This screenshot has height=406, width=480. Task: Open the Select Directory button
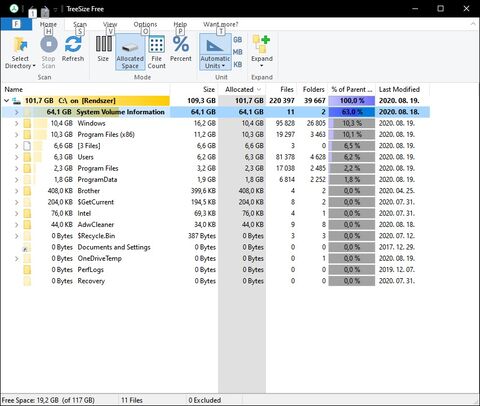click(20, 53)
